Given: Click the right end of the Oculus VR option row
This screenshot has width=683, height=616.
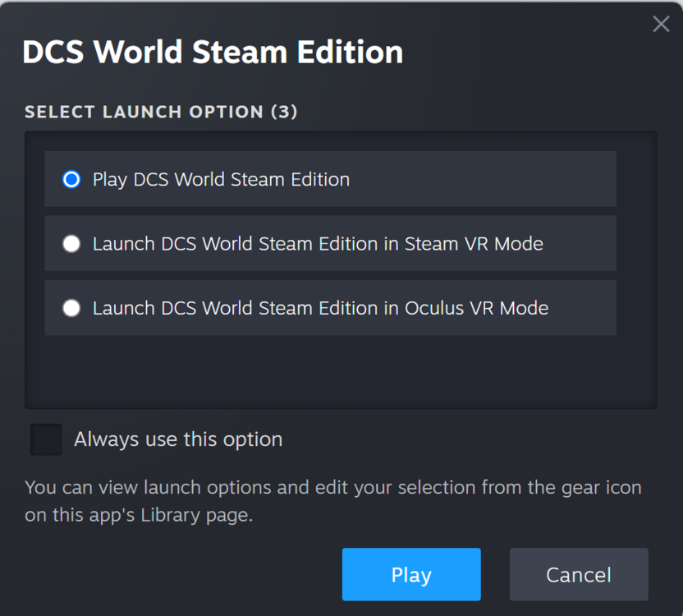Looking at the screenshot, I should click(591, 308).
